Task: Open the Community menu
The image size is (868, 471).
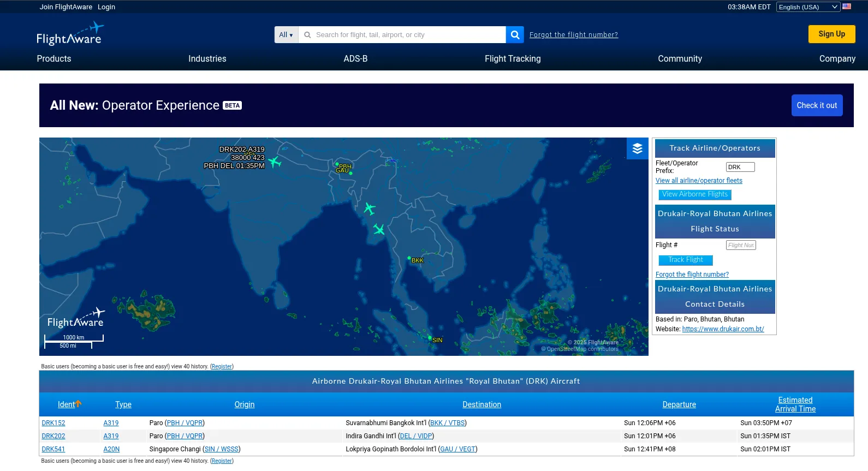Action: [680, 58]
